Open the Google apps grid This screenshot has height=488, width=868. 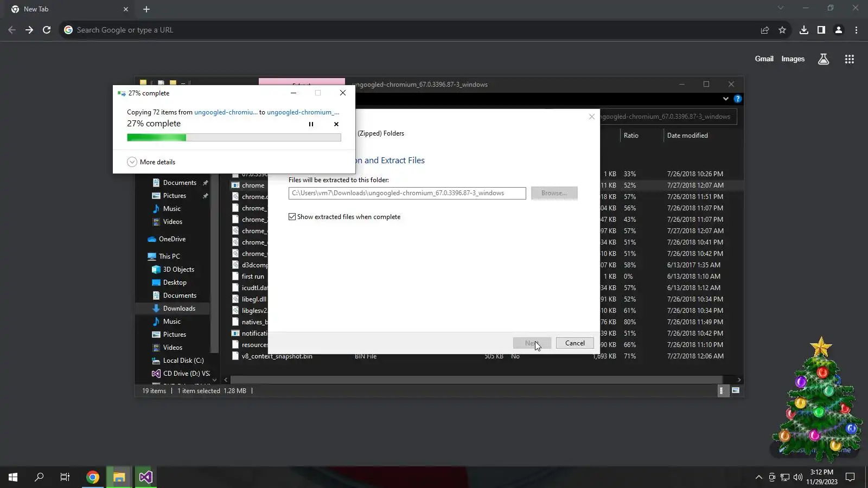[x=850, y=59]
